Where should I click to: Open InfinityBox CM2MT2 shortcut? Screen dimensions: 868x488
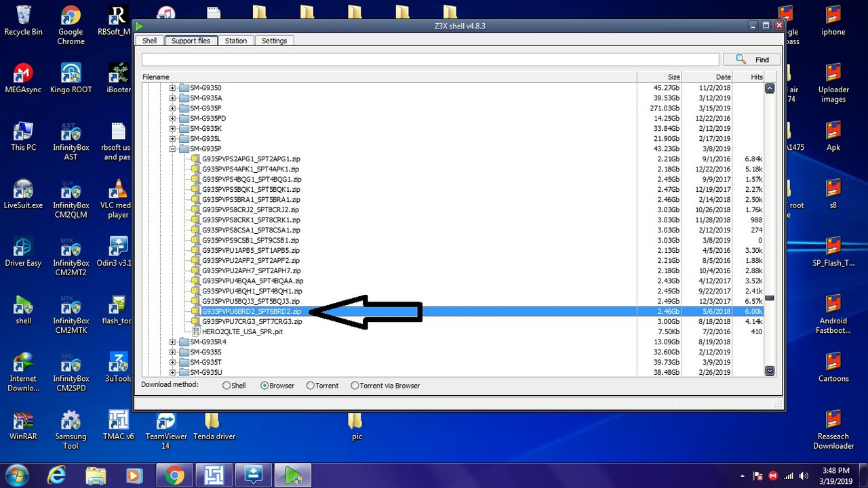tap(71, 256)
